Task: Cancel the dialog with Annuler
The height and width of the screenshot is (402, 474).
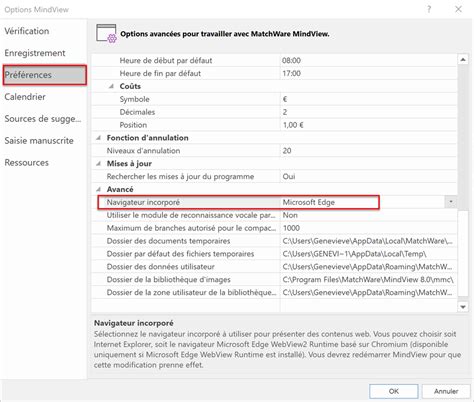Action: 446,391
